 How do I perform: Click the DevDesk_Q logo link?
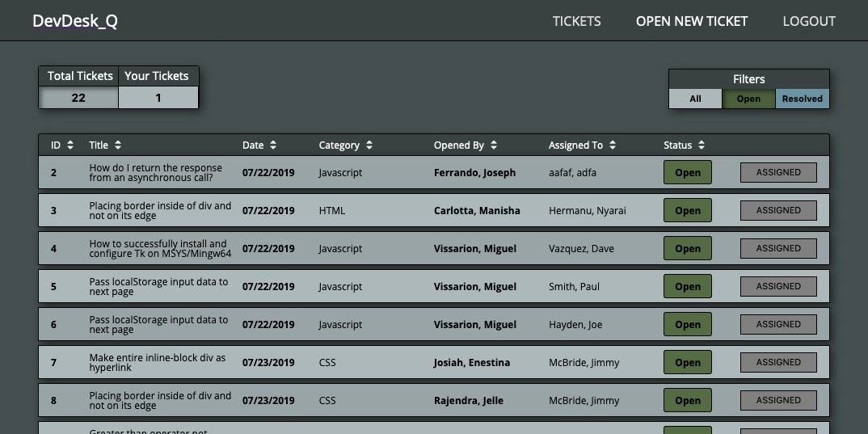pos(74,21)
